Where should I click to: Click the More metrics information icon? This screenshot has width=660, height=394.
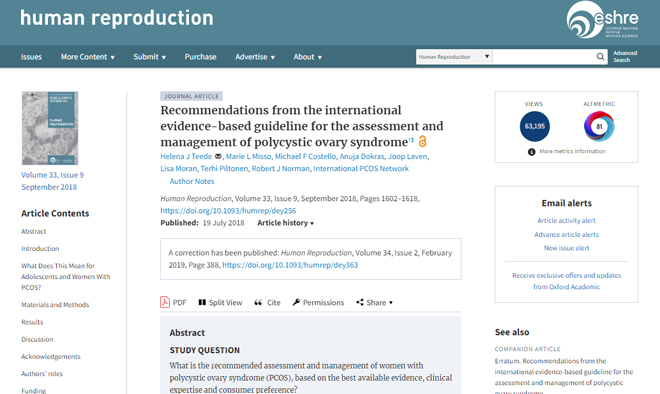pyautogui.click(x=532, y=152)
